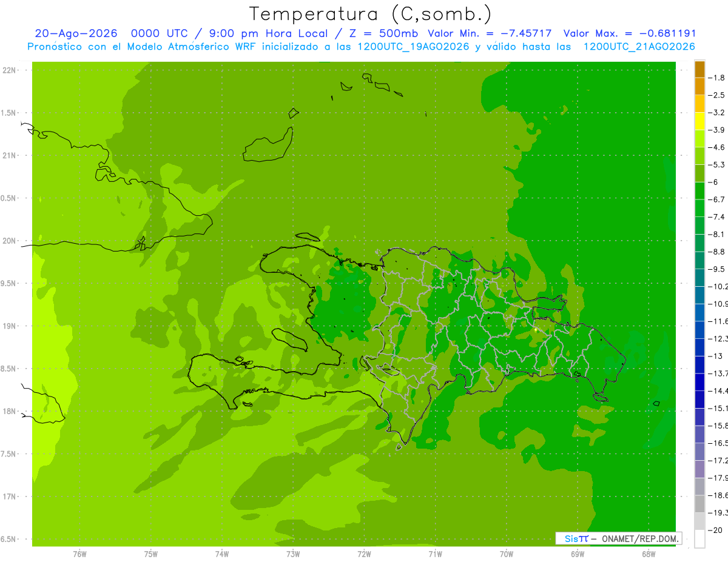Image resolution: width=728 pixels, height=562 pixels.
Task: Click the "ONAMET/REP.DOM." credit label
Action: 639,538
